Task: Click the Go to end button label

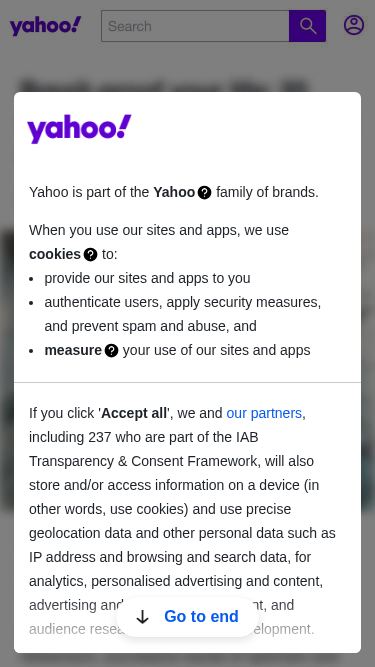Action: 201,616
